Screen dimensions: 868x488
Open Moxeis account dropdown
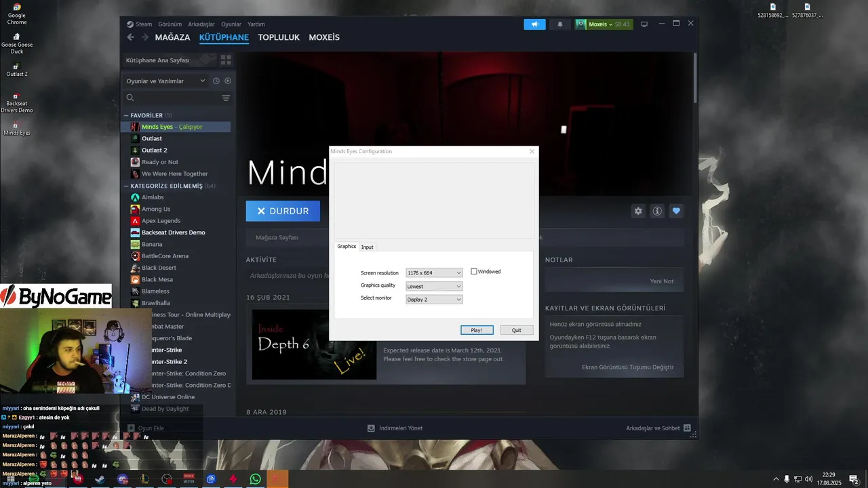[x=604, y=24]
